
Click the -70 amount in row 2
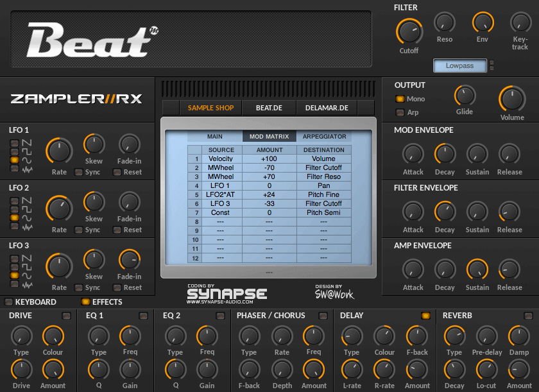(x=269, y=167)
